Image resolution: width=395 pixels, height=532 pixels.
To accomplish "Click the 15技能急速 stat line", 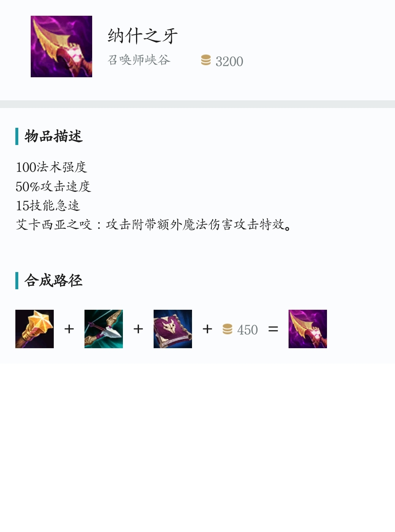I will [x=48, y=205].
